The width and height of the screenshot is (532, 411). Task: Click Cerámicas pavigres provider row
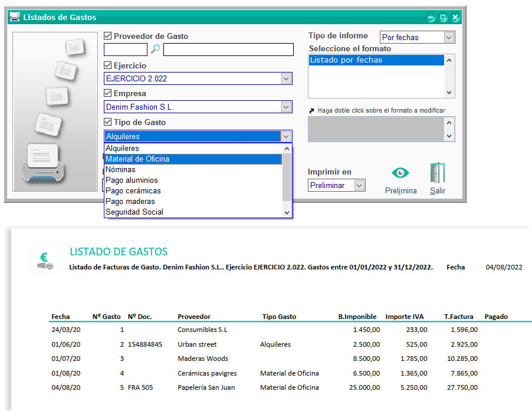click(207, 373)
